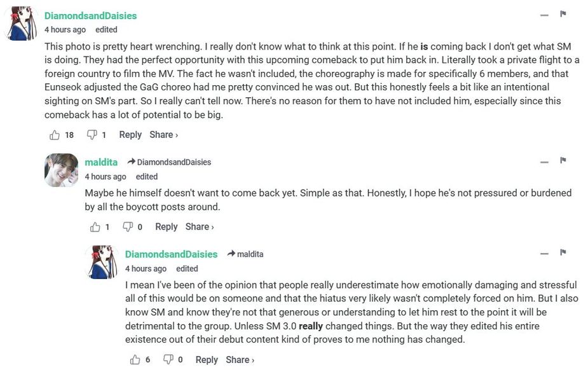The image size is (588, 370).
Task: Upvote the first DiamondsandDaisies comment
Action: tap(55, 135)
